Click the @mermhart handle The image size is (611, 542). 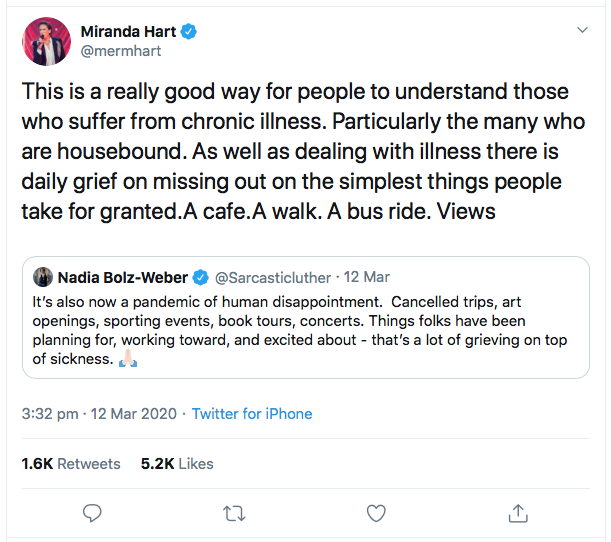click(x=121, y=51)
